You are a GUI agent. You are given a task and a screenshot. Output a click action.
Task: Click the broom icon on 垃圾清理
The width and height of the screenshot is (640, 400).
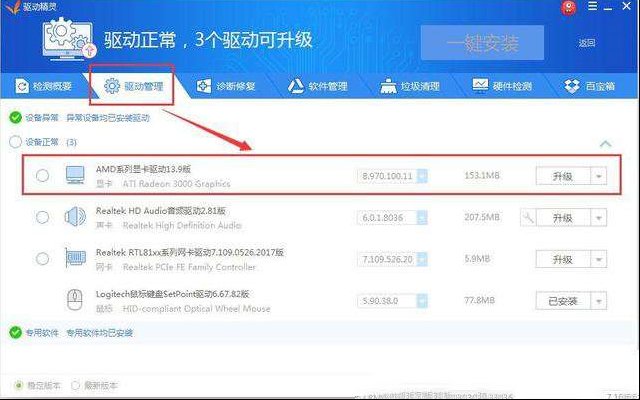[x=388, y=86]
